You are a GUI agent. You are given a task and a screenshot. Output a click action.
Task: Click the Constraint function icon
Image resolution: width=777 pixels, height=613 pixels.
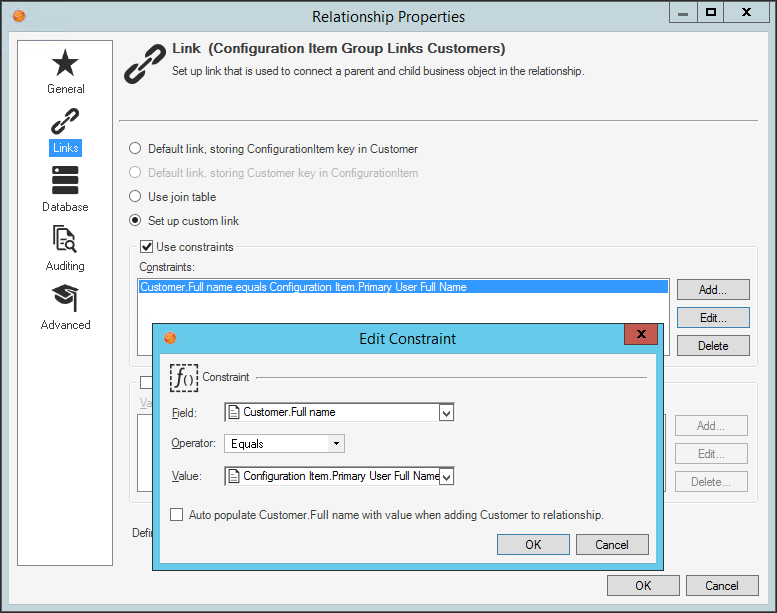point(184,378)
